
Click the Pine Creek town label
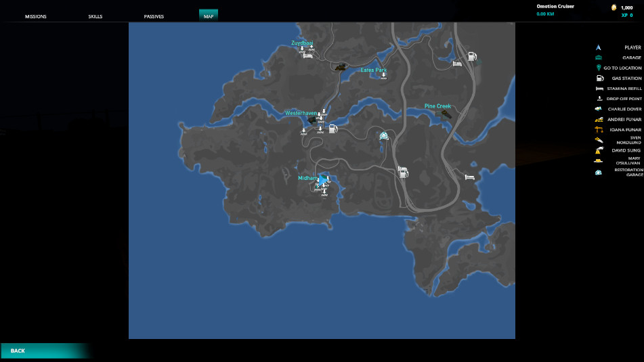(437, 106)
